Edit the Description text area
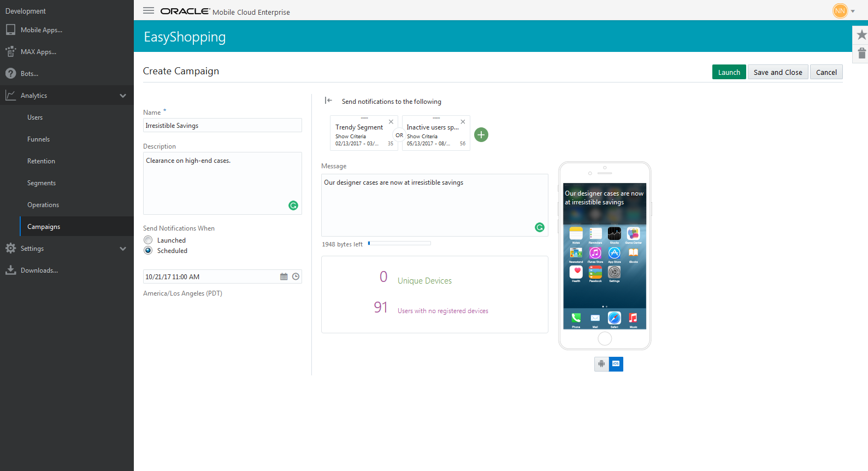Screen dimensions: 868x471 tap(222, 183)
